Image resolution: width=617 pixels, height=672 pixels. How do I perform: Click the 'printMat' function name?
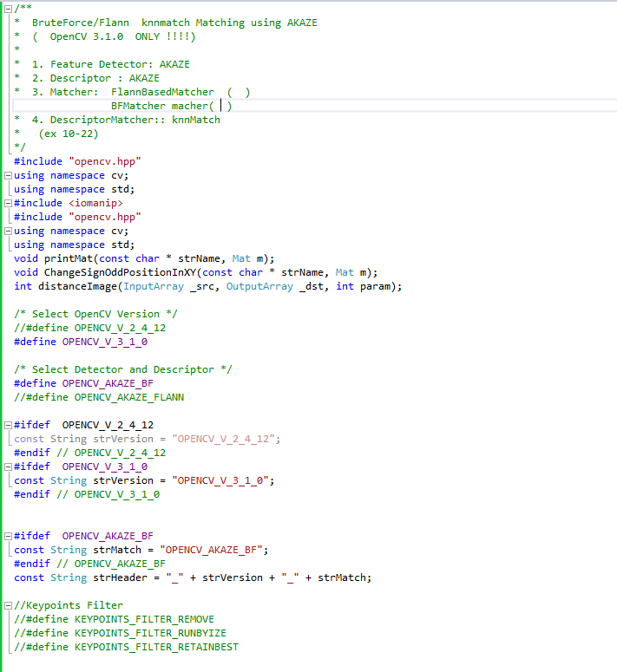[x=69, y=258]
